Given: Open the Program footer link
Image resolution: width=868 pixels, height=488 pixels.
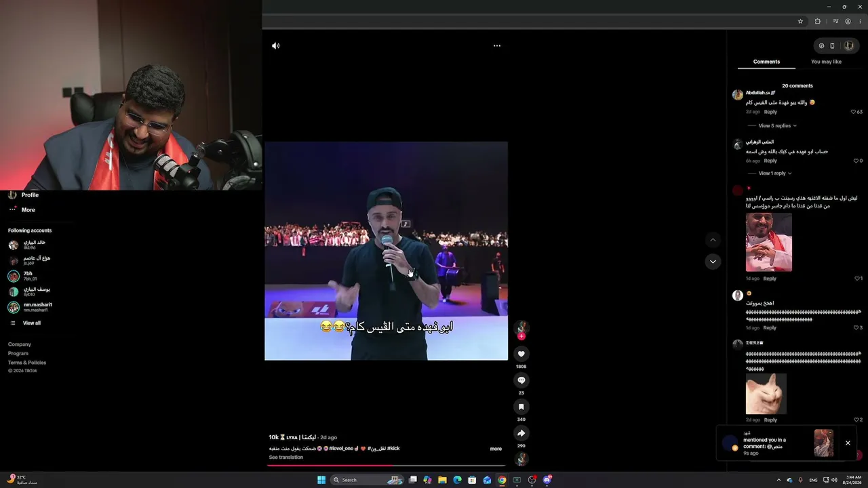Looking at the screenshot, I should [18, 353].
